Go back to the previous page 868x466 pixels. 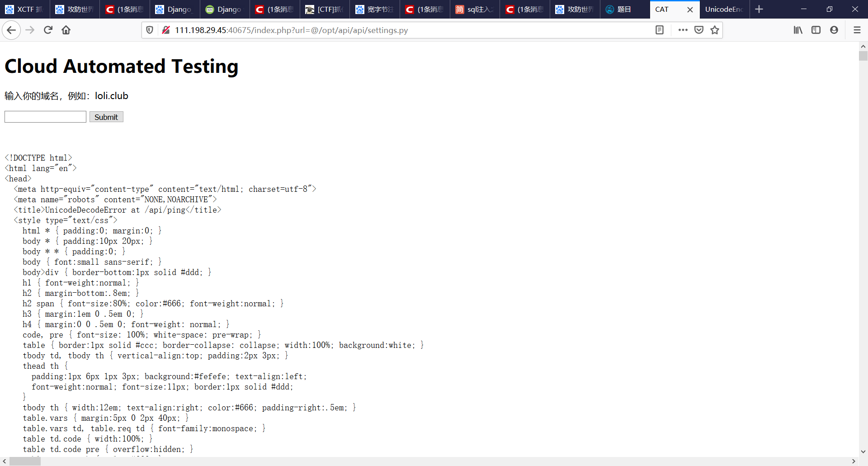coord(11,30)
